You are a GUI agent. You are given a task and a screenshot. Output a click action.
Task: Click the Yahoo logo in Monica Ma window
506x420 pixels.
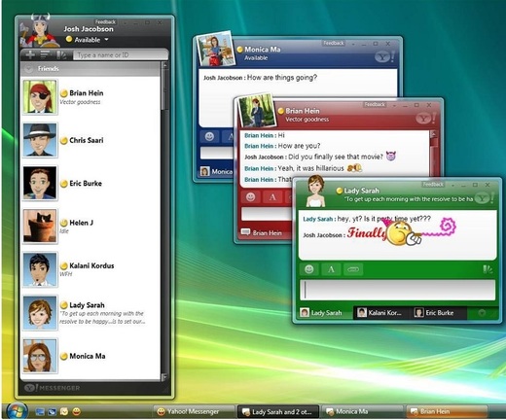385,57
